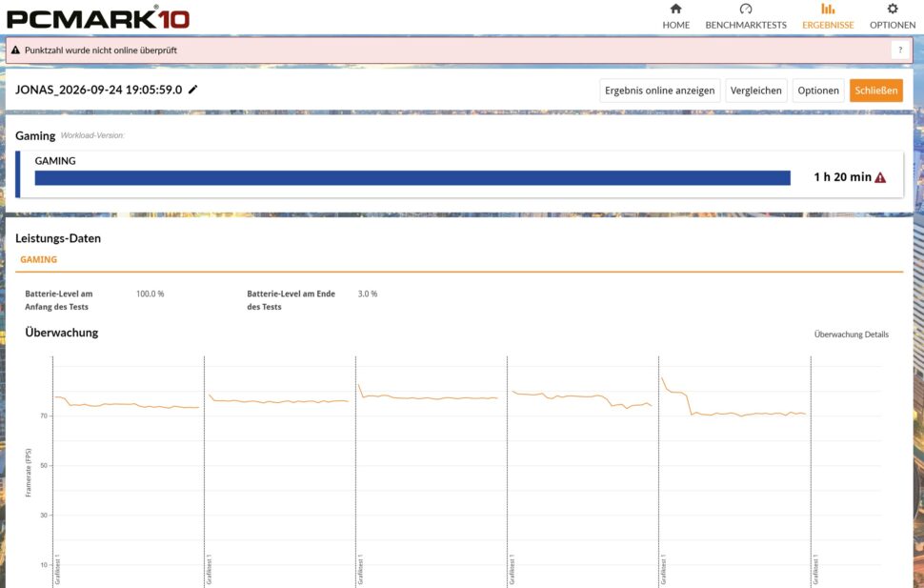Close the result with the Schließen button

coord(876,91)
